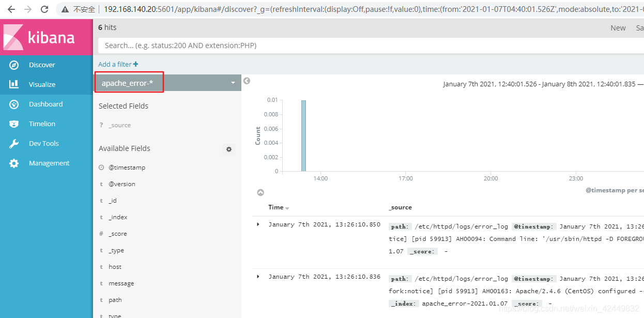Image resolution: width=644 pixels, height=318 pixels.
Task: Select the message field
Action: (121, 283)
